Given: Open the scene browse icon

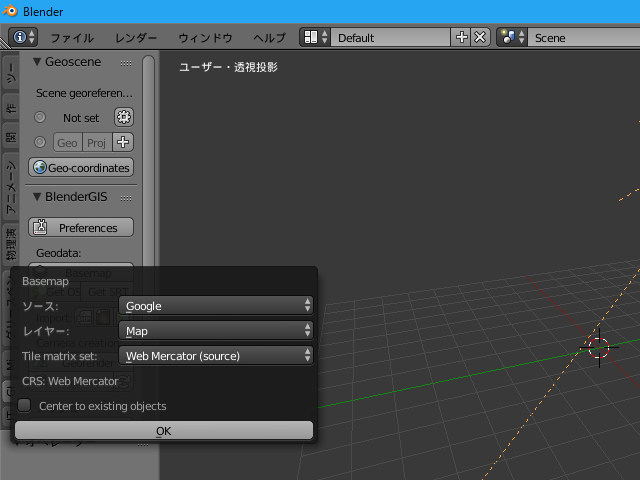Looking at the screenshot, I should click(x=512, y=37).
